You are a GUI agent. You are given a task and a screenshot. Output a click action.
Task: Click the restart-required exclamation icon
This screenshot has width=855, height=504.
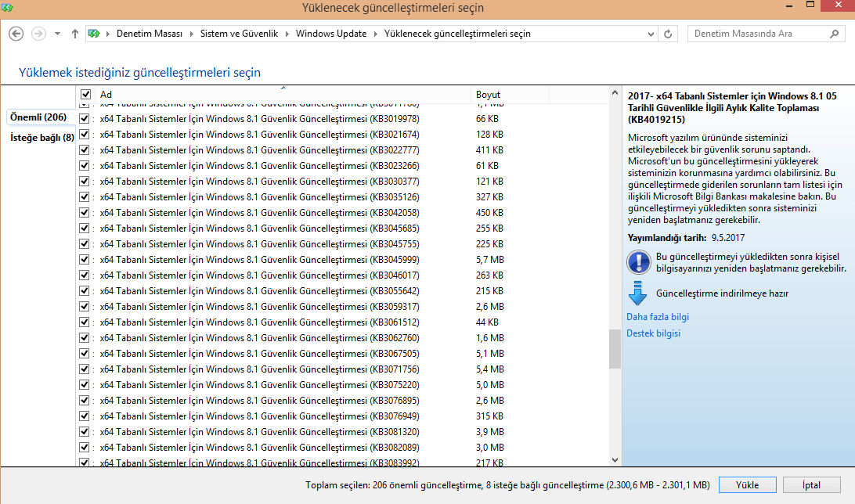coord(639,262)
